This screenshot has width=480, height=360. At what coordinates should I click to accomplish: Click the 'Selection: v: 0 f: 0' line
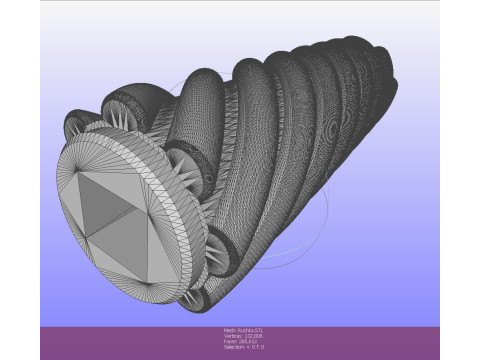pos(244,347)
